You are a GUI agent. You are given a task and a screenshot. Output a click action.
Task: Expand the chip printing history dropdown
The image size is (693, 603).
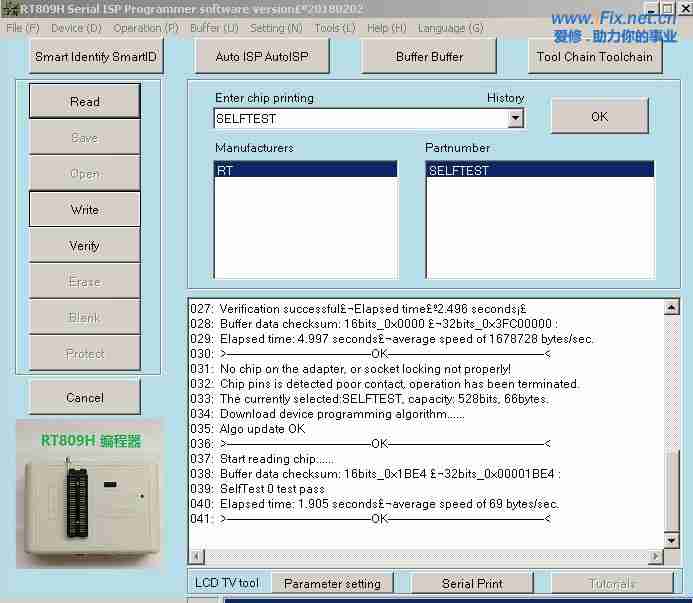515,119
